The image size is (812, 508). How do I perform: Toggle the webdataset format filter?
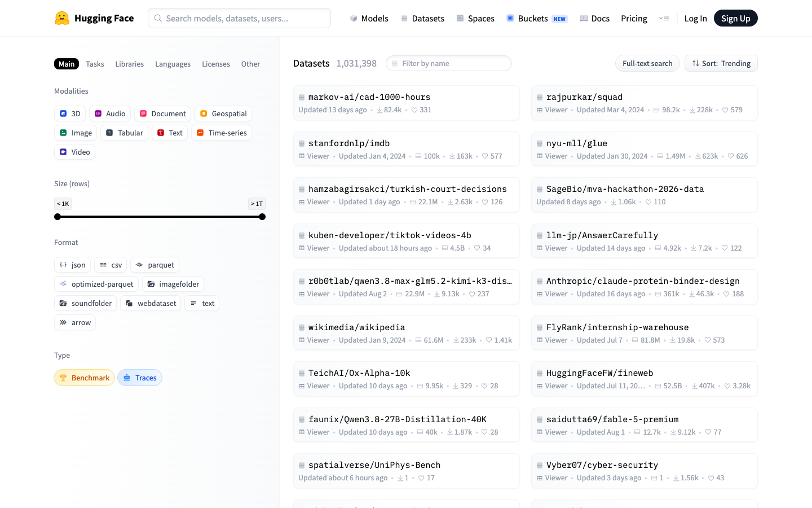(x=151, y=303)
